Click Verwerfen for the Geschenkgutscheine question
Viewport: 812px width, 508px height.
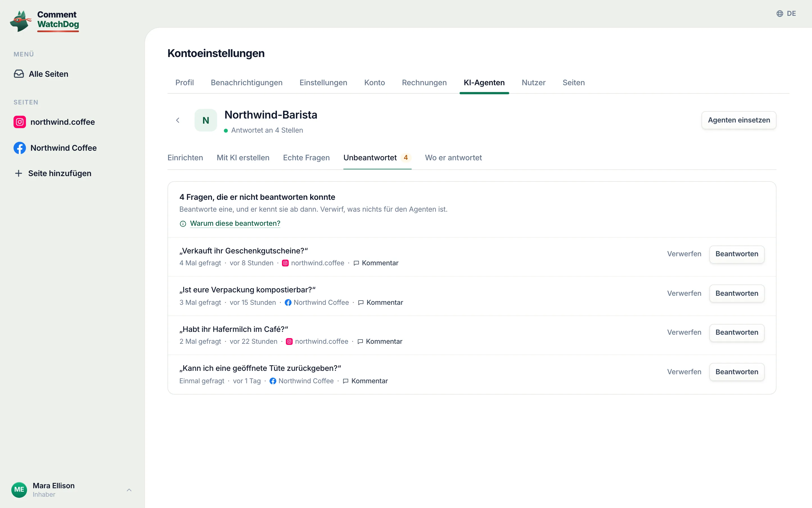[684, 254]
